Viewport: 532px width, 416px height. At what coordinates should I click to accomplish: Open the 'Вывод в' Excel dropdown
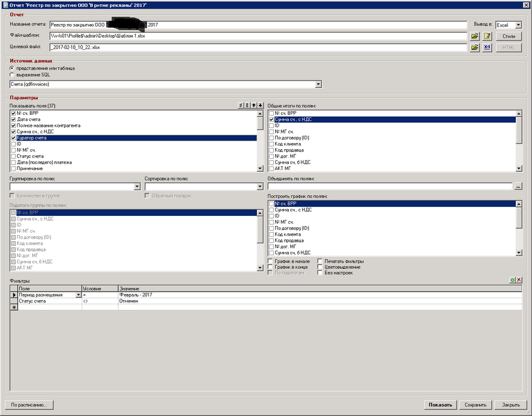click(x=518, y=25)
